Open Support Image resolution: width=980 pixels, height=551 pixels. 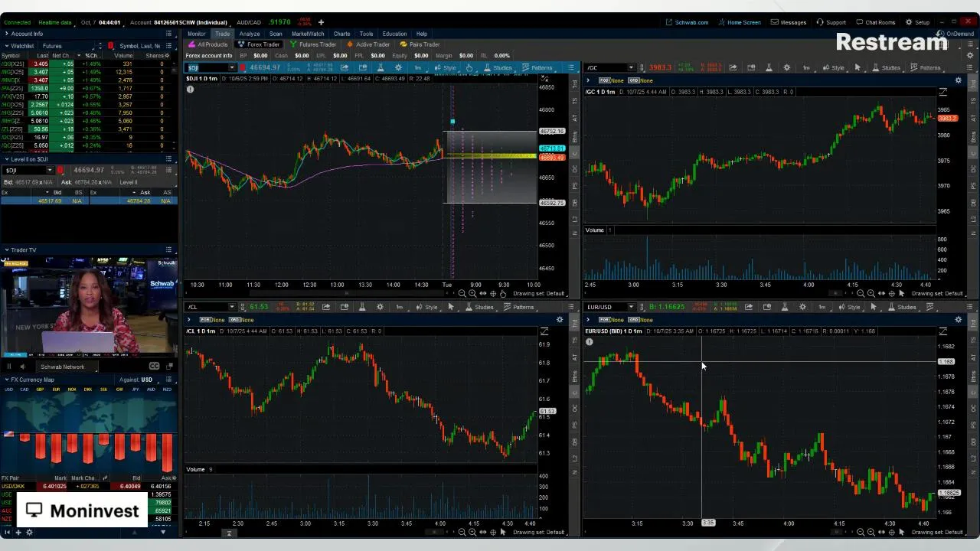click(831, 22)
